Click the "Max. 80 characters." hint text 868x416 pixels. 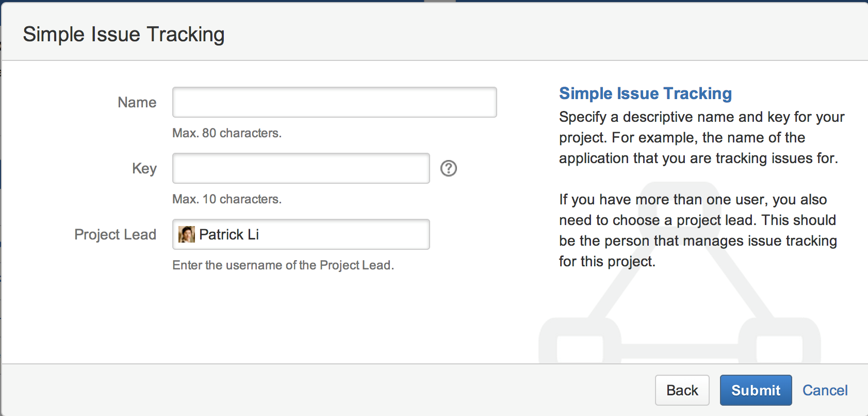[x=227, y=133]
